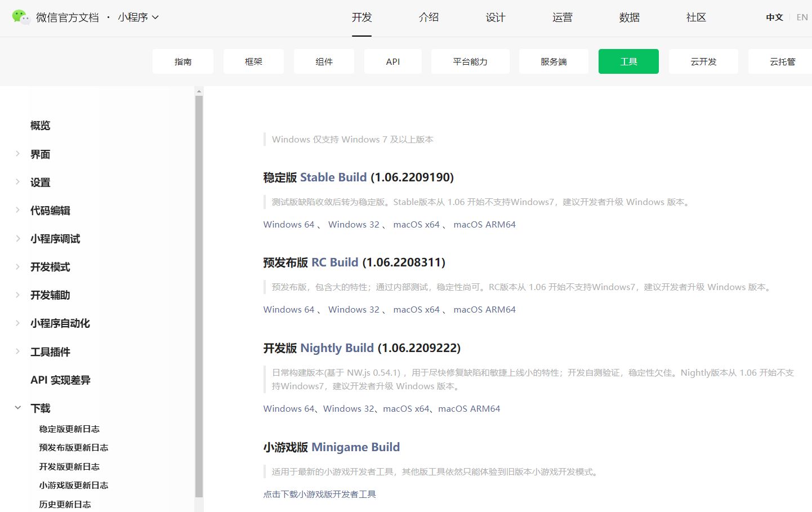Open 稳定版更新日志 in the sidebar
This screenshot has width=812, height=512.
tap(69, 429)
